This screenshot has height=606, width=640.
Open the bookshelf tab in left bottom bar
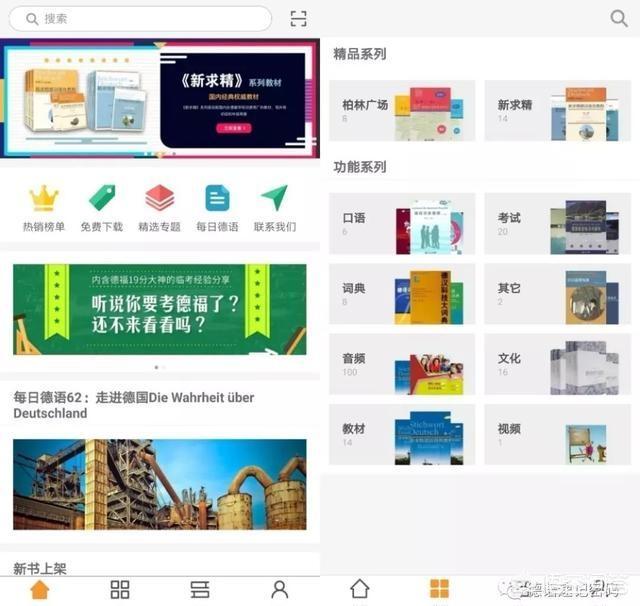(200, 589)
